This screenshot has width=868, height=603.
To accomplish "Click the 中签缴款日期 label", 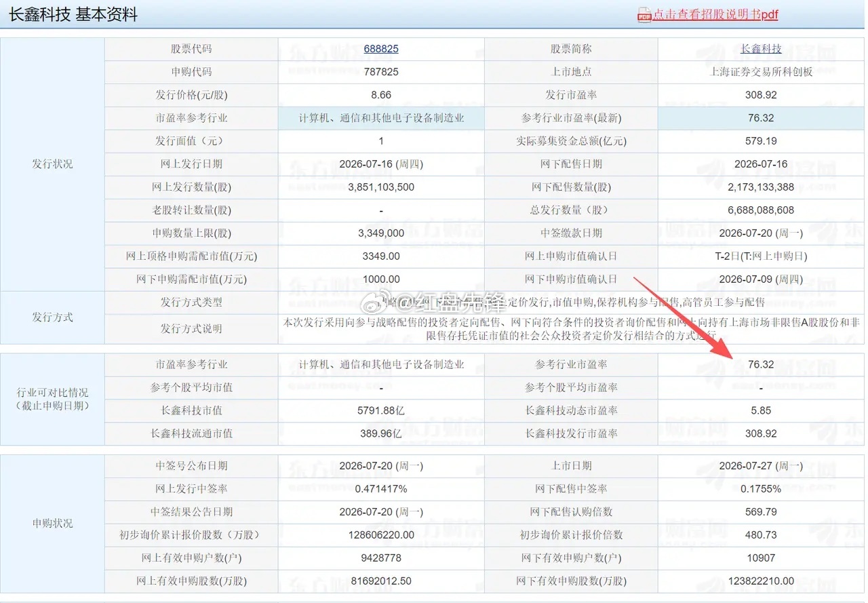I will 572,233.
